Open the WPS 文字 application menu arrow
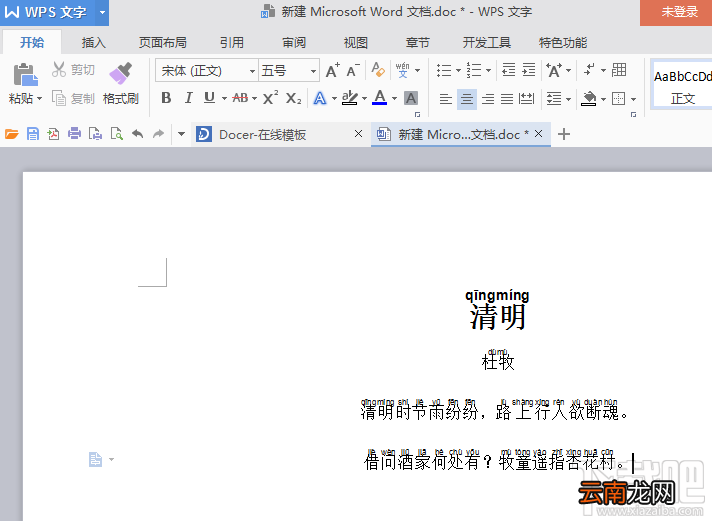The image size is (712, 521). point(102,12)
